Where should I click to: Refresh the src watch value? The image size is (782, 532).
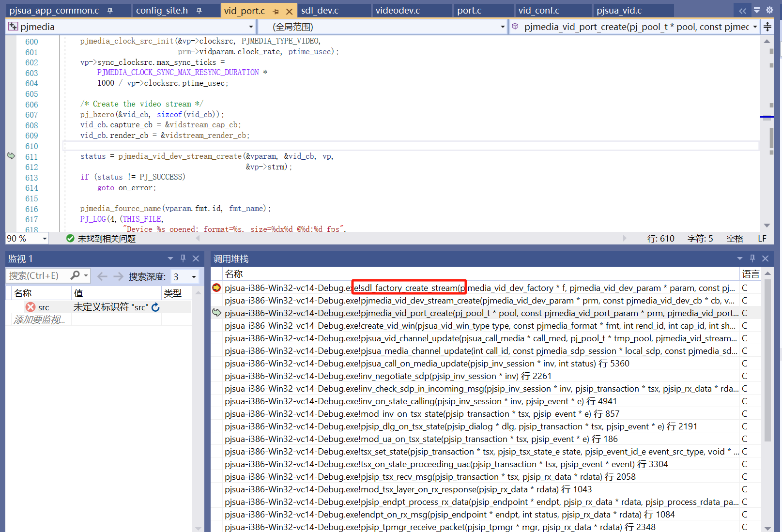[155, 307]
